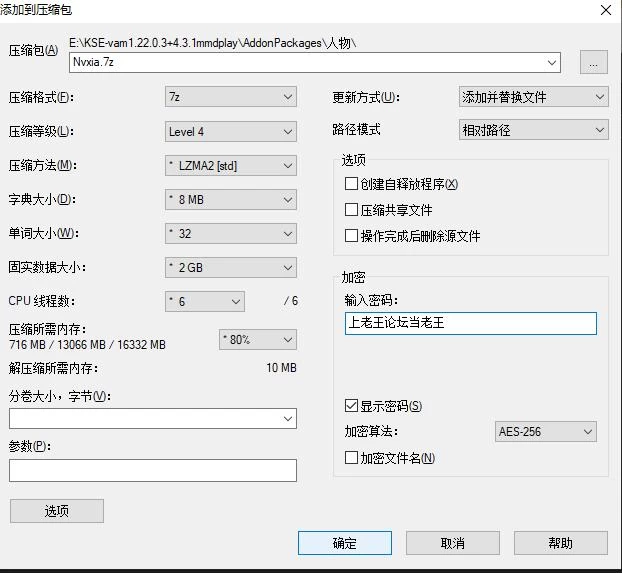Click the 帮助 help button
This screenshot has width=622, height=573.
point(561,543)
